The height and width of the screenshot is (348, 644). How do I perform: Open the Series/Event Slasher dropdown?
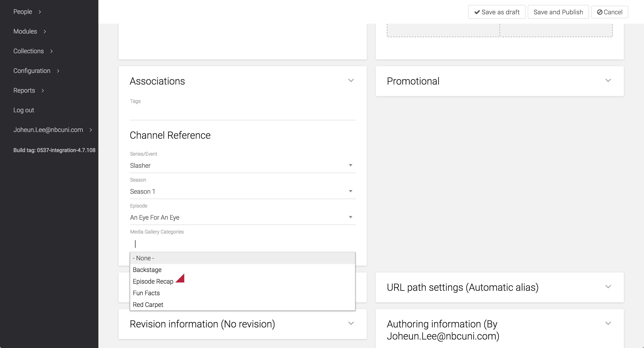click(x=242, y=166)
